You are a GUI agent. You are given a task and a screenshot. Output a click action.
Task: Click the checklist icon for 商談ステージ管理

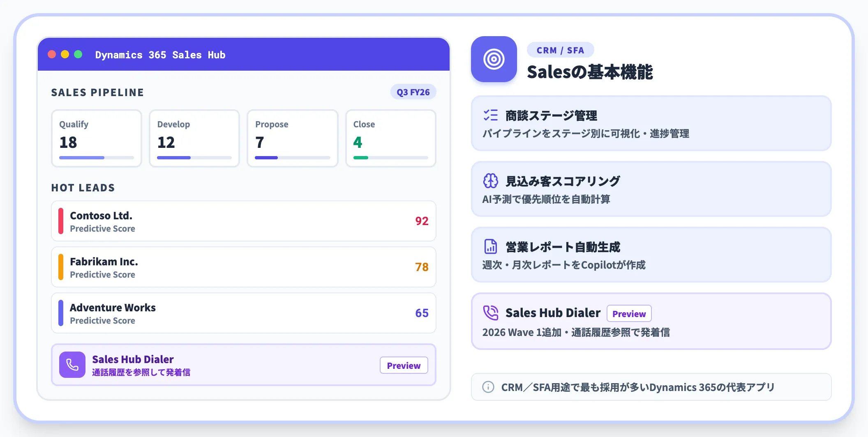click(x=490, y=115)
